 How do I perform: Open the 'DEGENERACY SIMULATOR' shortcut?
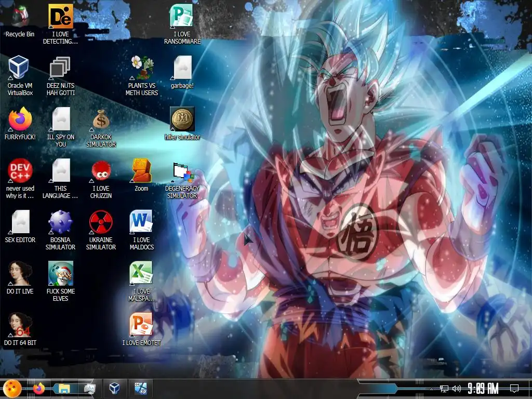pyautogui.click(x=182, y=172)
